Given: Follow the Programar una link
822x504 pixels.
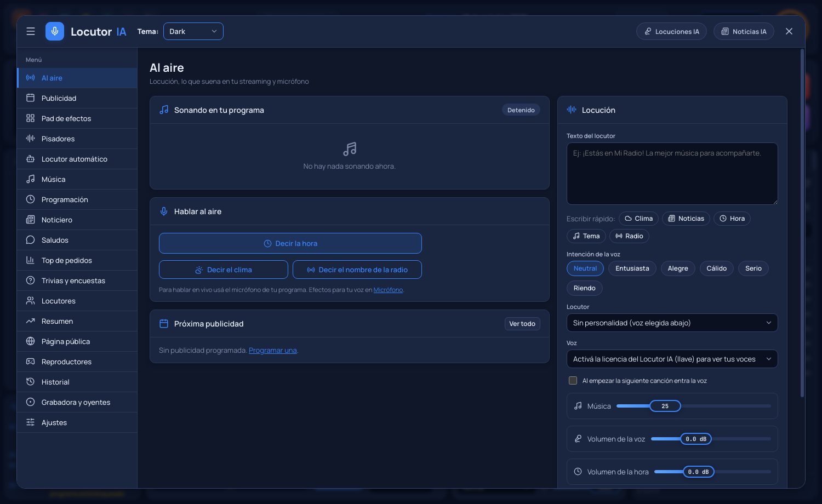Looking at the screenshot, I should (x=273, y=350).
